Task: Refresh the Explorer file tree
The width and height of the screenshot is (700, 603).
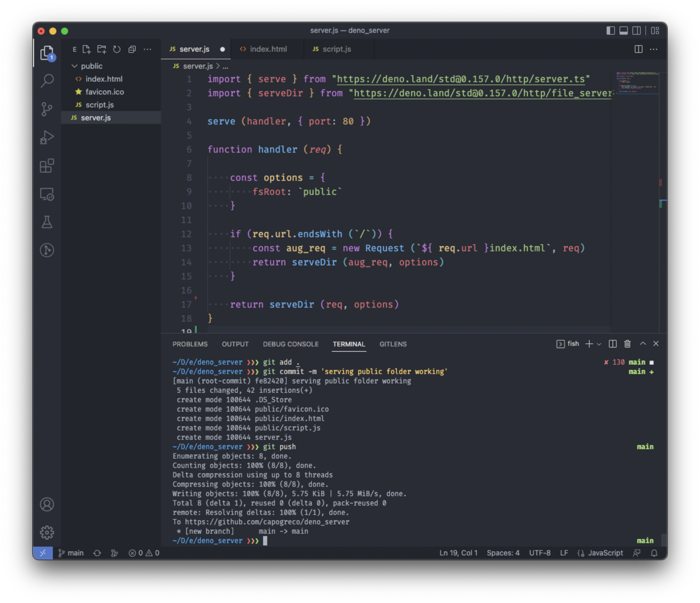Action: (117, 49)
